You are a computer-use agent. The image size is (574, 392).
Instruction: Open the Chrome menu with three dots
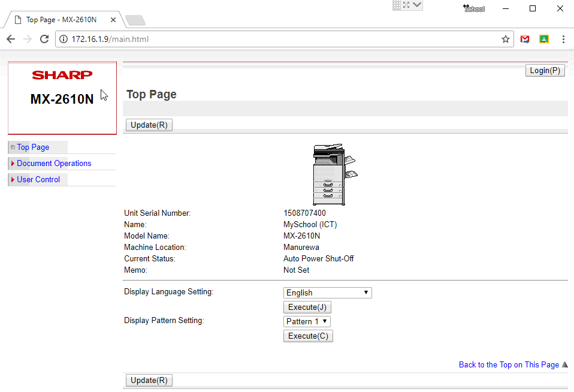pyautogui.click(x=563, y=38)
